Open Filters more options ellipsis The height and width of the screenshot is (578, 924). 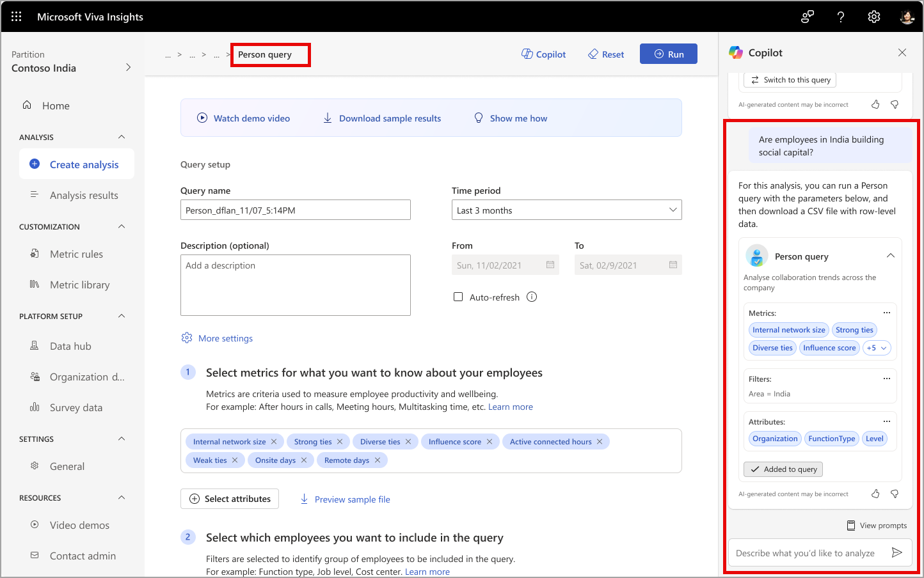point(887,379)
